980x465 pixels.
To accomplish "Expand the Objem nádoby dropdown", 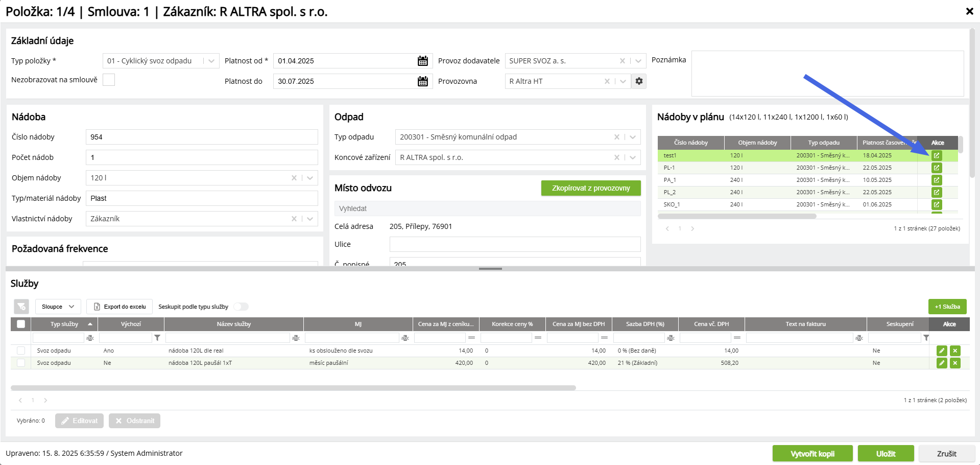I will 310,178.
